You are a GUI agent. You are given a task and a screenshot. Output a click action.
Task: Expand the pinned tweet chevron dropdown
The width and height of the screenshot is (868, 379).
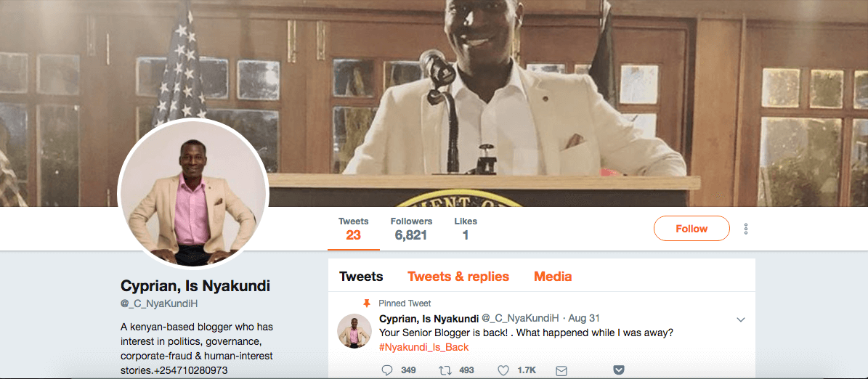pyautogui.click(x=741, y=319)
